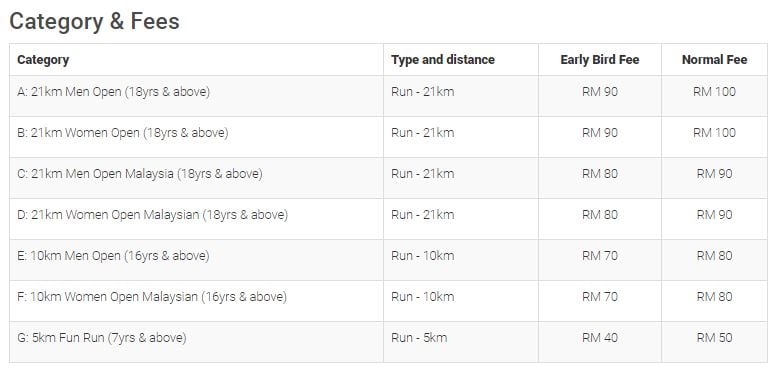Click RM 80 early bird fee in category C row
Viewport: 777px width, 377px height.
pyautogui.click(x=600, y=174)
